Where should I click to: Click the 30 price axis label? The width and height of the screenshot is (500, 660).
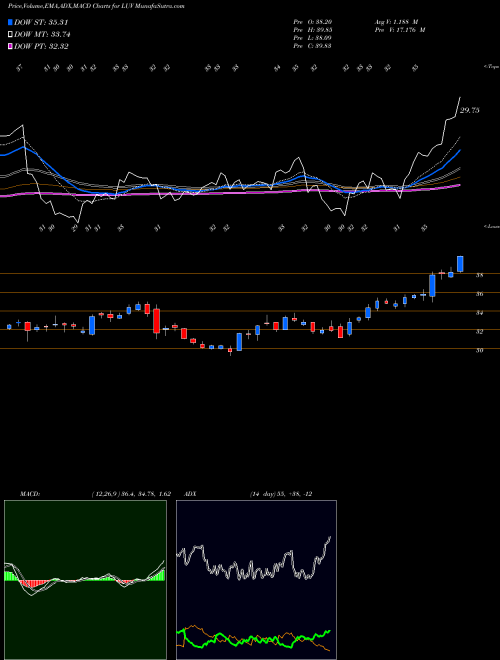(479, 350)
